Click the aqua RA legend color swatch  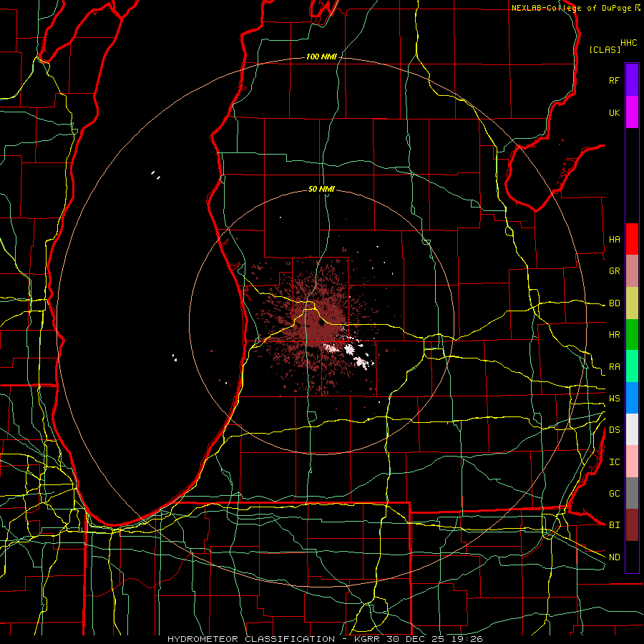coord(632,366)
